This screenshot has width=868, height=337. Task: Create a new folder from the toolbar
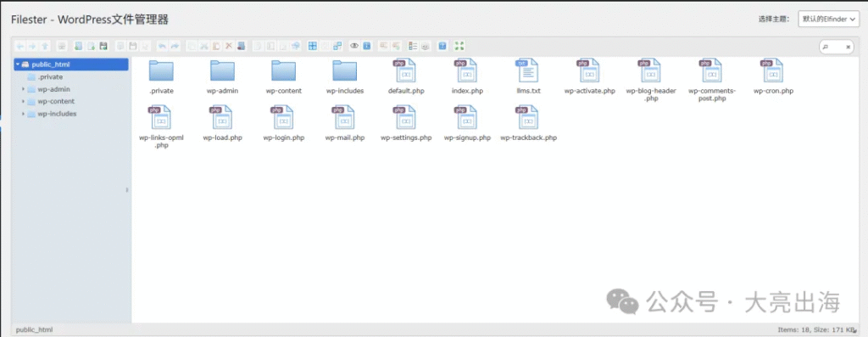tap(78, 46)
